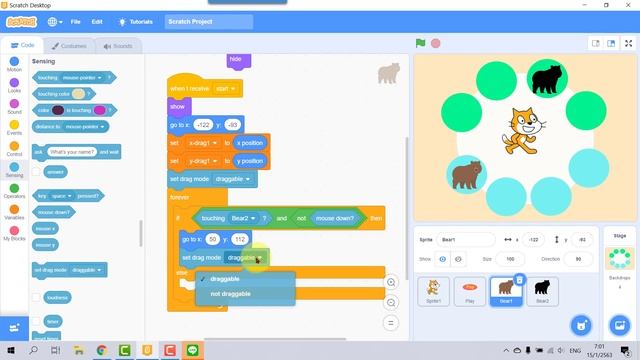Click the sprite name field Bear1

[466, 240]
